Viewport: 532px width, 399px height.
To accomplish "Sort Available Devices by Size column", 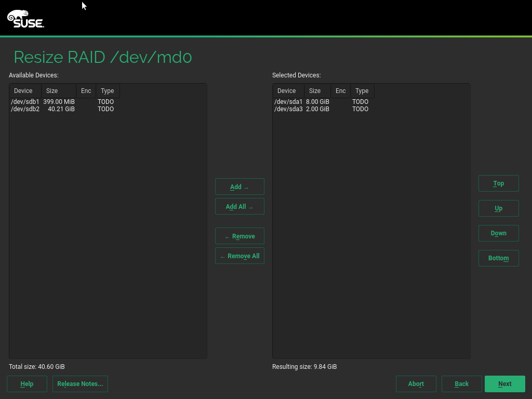I will (58, 91).
